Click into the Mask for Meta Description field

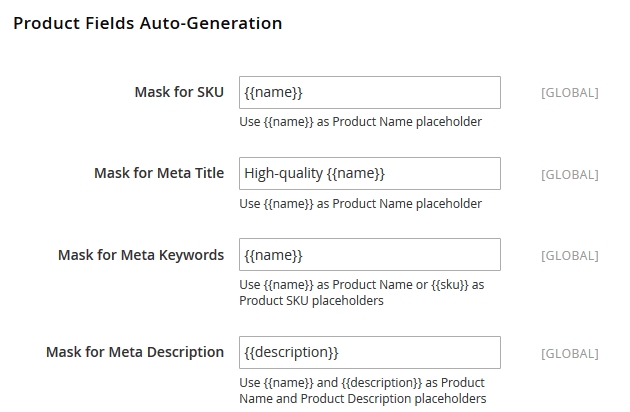[369, 352]
